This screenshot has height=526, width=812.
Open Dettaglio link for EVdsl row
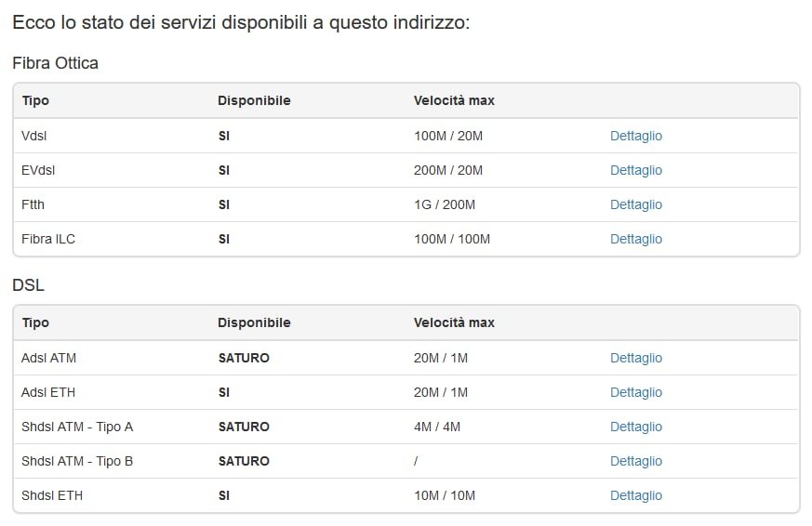636,170
